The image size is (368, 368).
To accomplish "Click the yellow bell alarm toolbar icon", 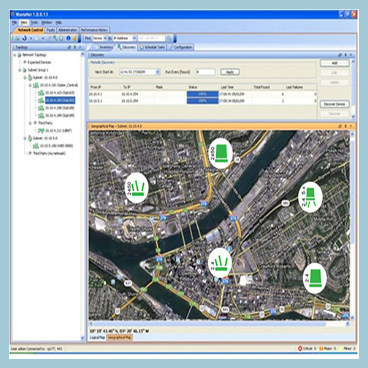I will tap(75, 38).
